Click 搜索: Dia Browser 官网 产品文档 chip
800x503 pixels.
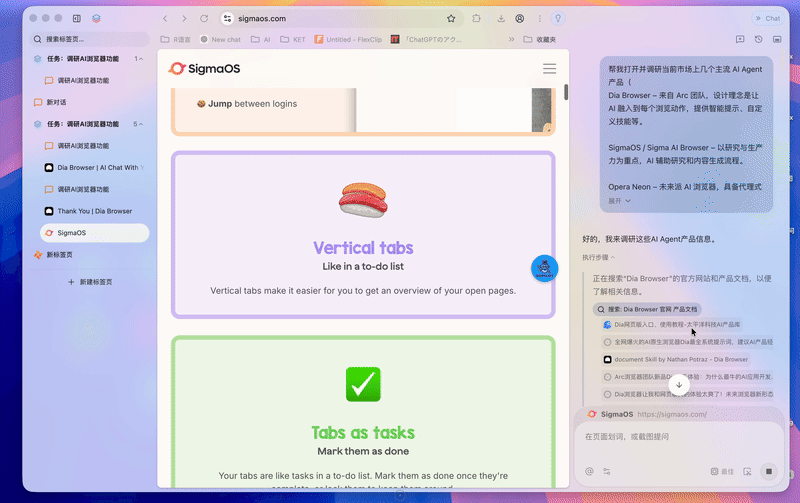647,309
